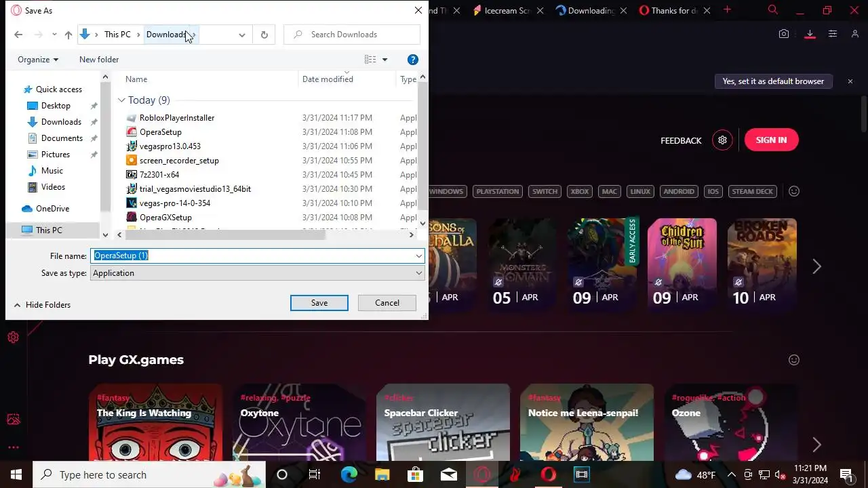Screen dimensions: 868x488
Task: Click the screen_recorder_setup file icon
Action: [132, 161]
